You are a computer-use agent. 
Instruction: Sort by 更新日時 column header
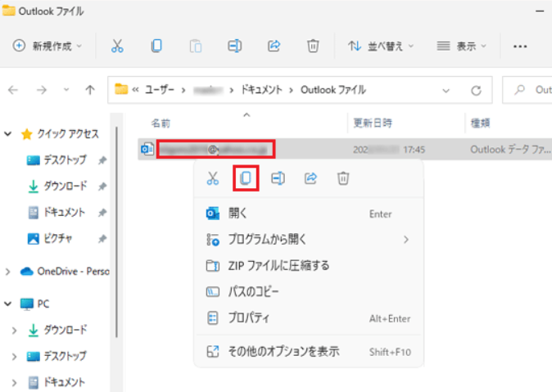point(373,123)
